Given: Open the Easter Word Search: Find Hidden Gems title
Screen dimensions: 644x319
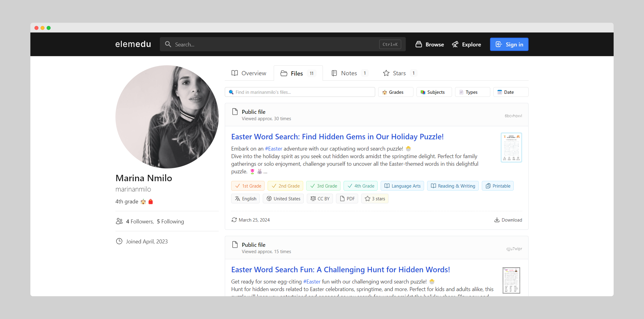Looking at the screenshot, I should pos(337,137).
